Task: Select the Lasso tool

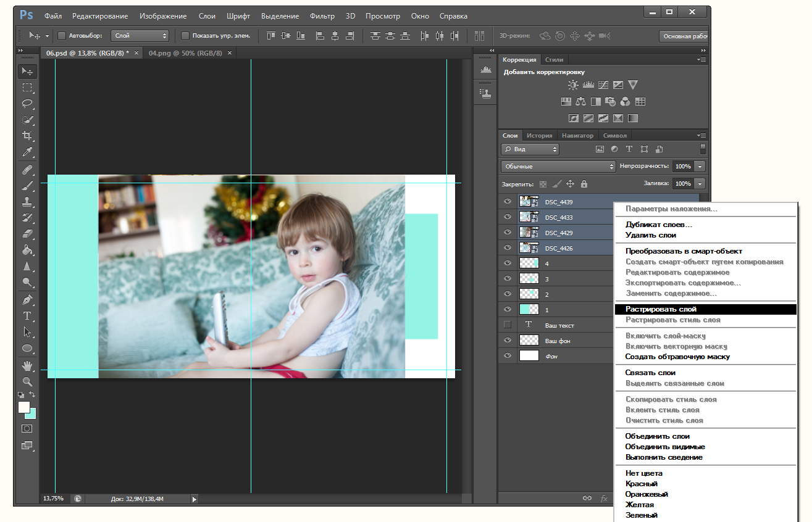Action: tap(27, 104)
